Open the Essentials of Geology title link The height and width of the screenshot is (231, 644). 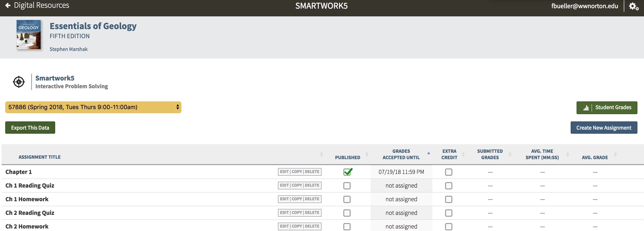(x=93, y=26)
